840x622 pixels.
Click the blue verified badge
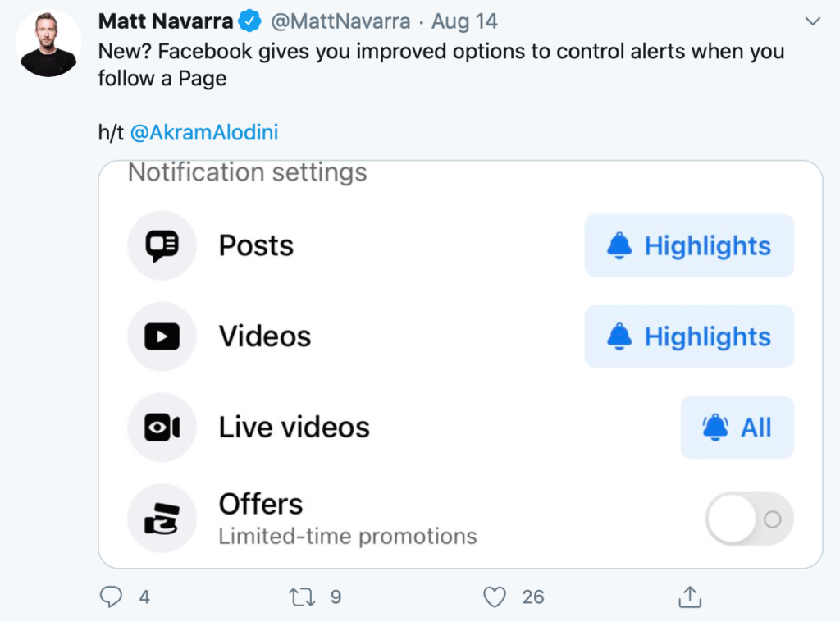250,21
